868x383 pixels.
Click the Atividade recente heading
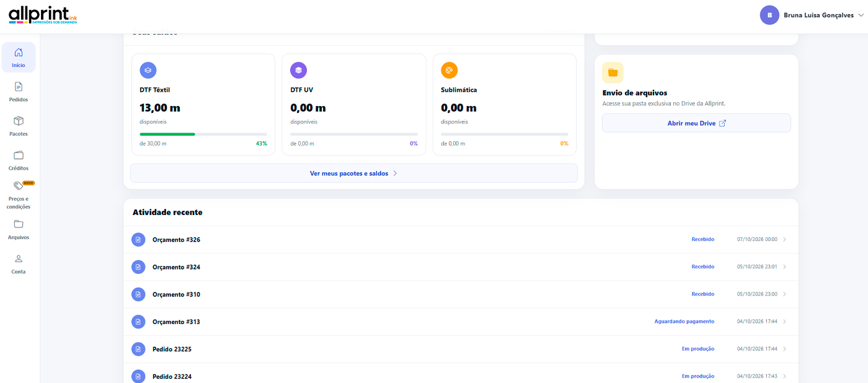tap(167, 212)
